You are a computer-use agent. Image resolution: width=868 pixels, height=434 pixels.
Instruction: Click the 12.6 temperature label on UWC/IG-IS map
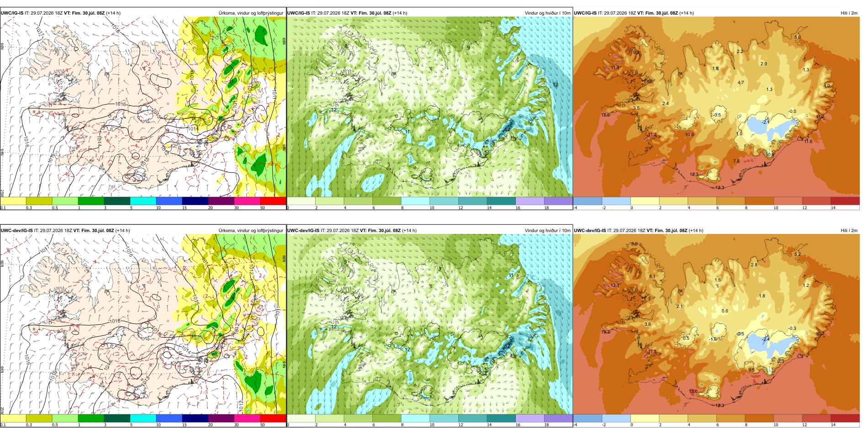[605, 115]
